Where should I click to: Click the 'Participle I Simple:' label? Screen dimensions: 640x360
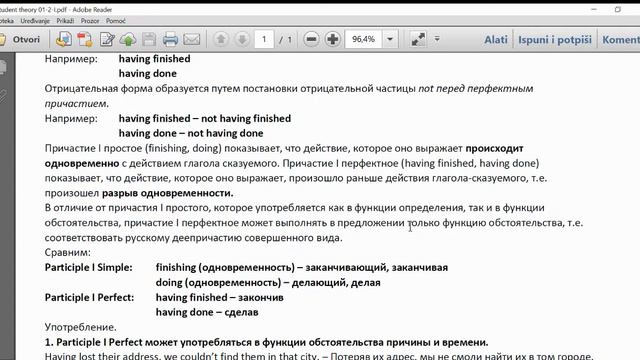(x=89, y=267)
